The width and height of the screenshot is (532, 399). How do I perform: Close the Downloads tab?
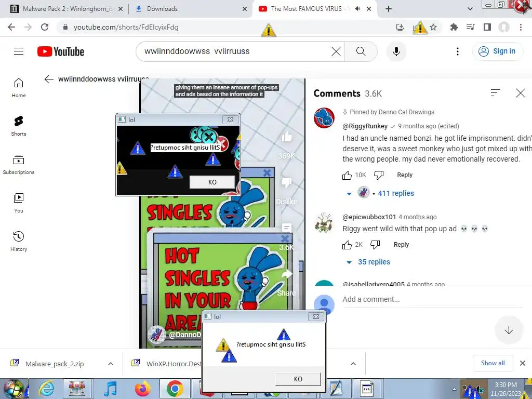[x=245, y=9]
